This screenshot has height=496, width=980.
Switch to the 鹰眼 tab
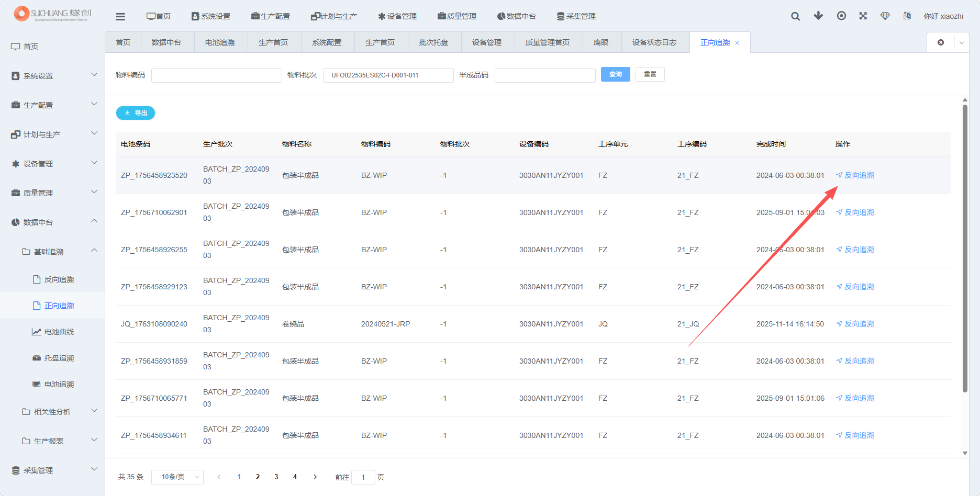pos(601,42)
